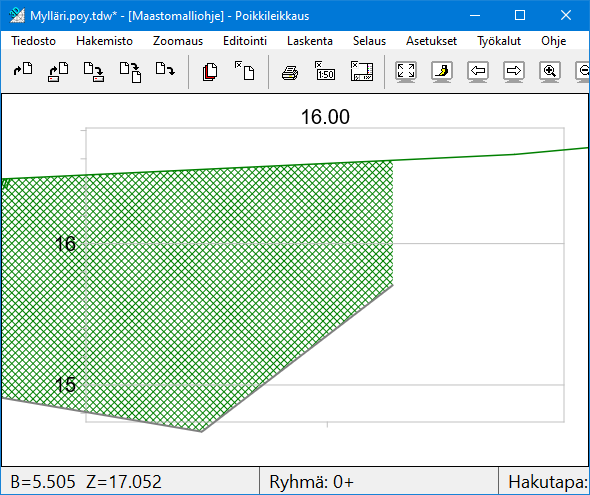Click the fit-to-screen zoom icon
The height and width of the screenshot is (495, 590).
406,71
